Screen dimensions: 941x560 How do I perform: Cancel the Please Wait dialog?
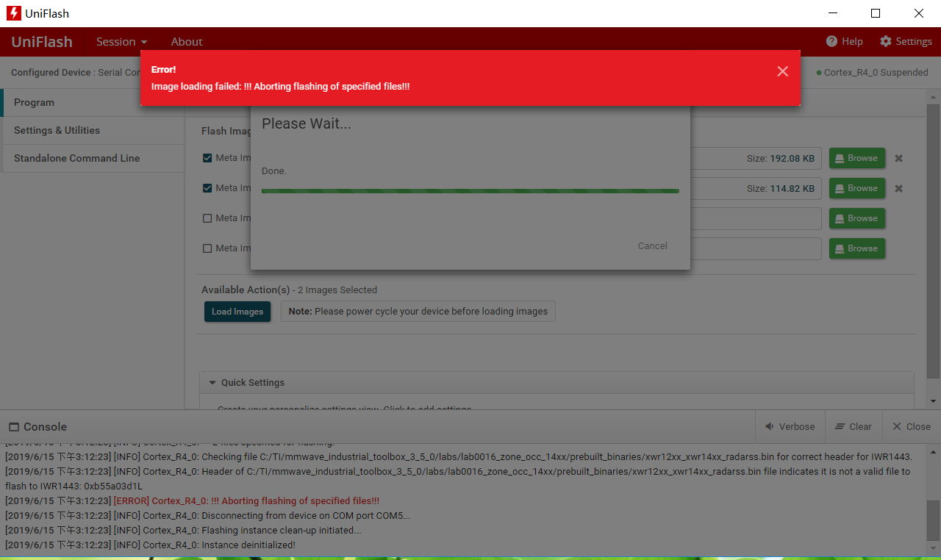pos(653,246)
